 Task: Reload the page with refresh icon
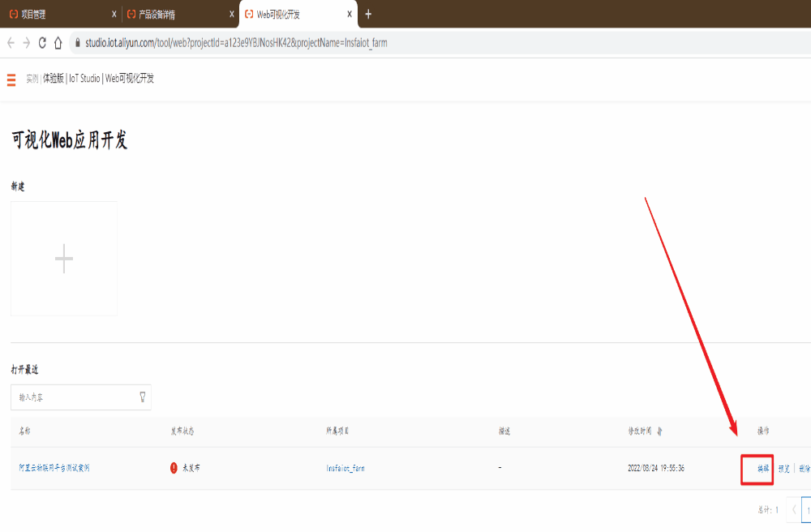coord(42,43)
